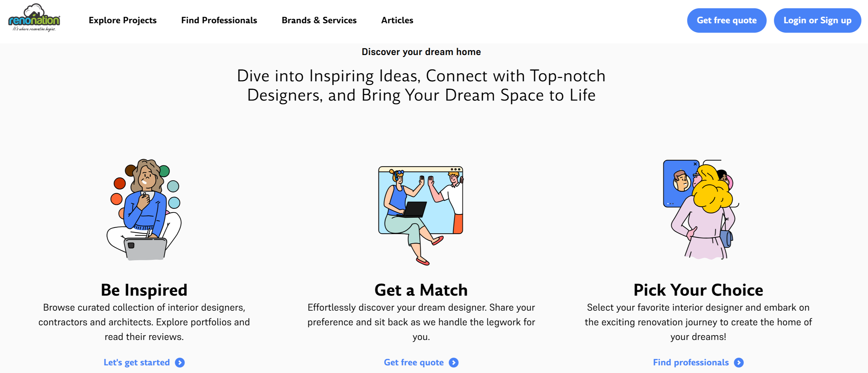Screen dimensions: 868x373
Task: Click the Discover your dream home subtitle
Action: point(421,52)
